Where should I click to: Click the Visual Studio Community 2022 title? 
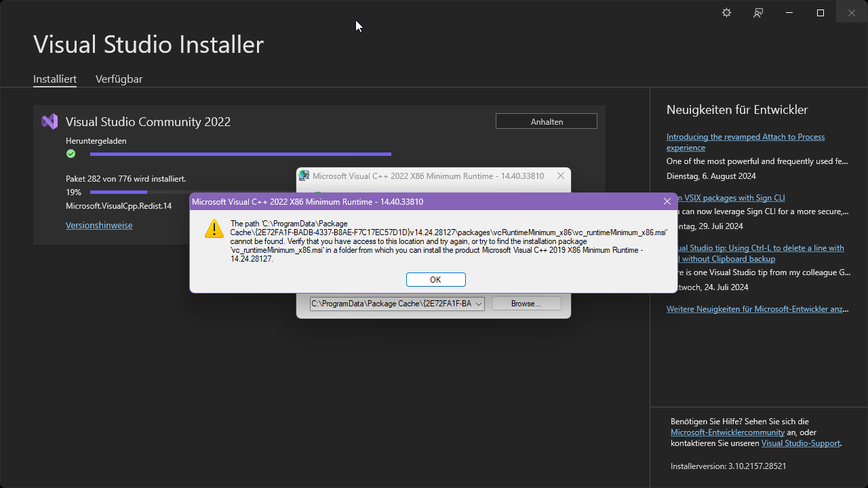click(148, 122)
